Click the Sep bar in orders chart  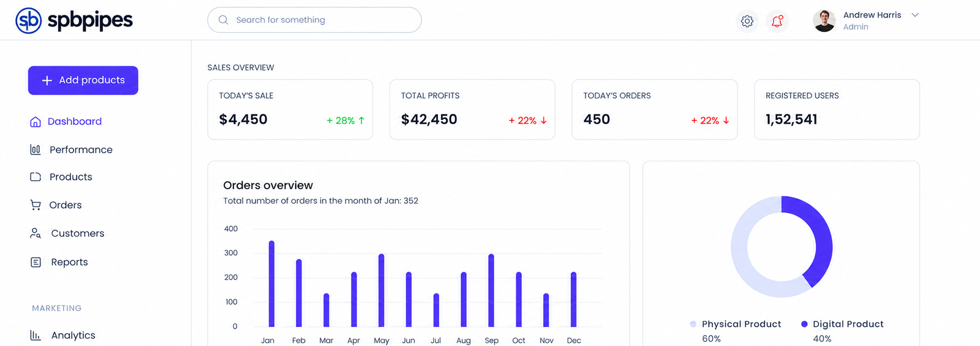491,290
